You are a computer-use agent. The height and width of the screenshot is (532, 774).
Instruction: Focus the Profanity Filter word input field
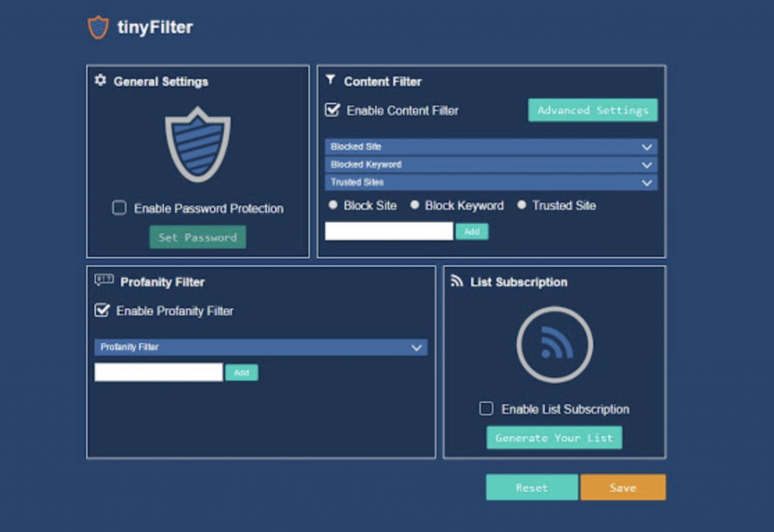coord(159,372)
